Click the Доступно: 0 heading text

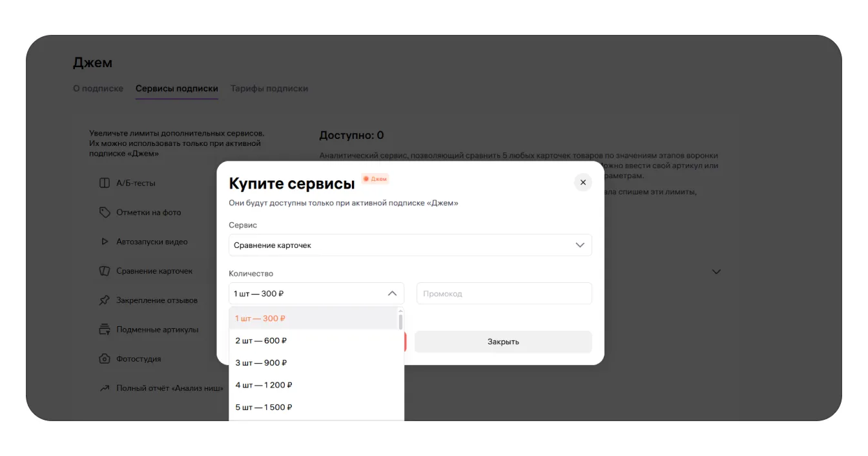point(351,135)
